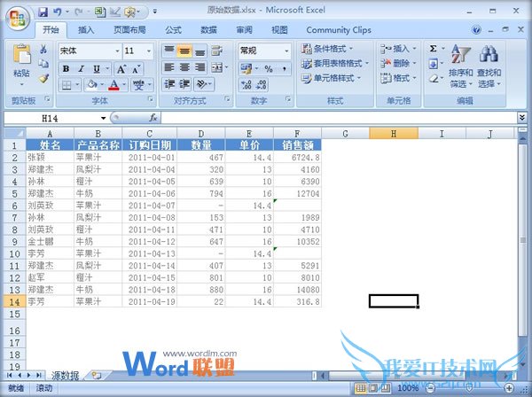This screenshot has width=532, height=397.
Task: Apply red font color
Action: tap(114, 84)
